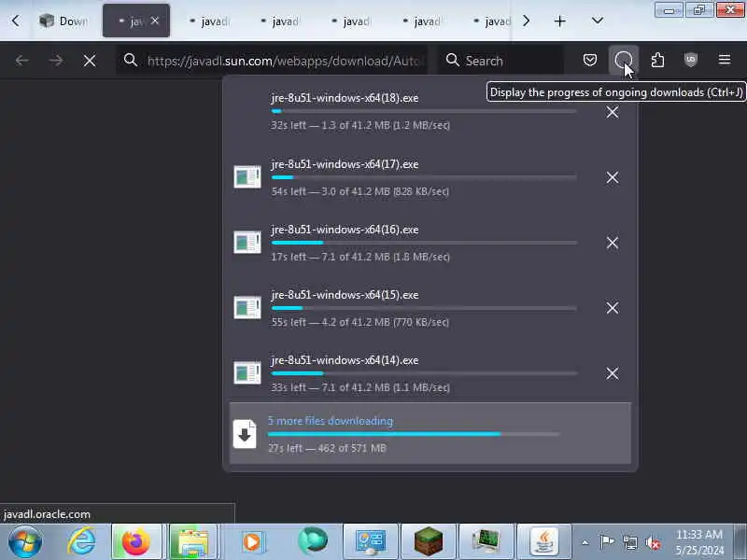The width and height of the screenshot is (747, 560).
Task: Click the Firefox taskbar icon
Action: pos(135,542)
